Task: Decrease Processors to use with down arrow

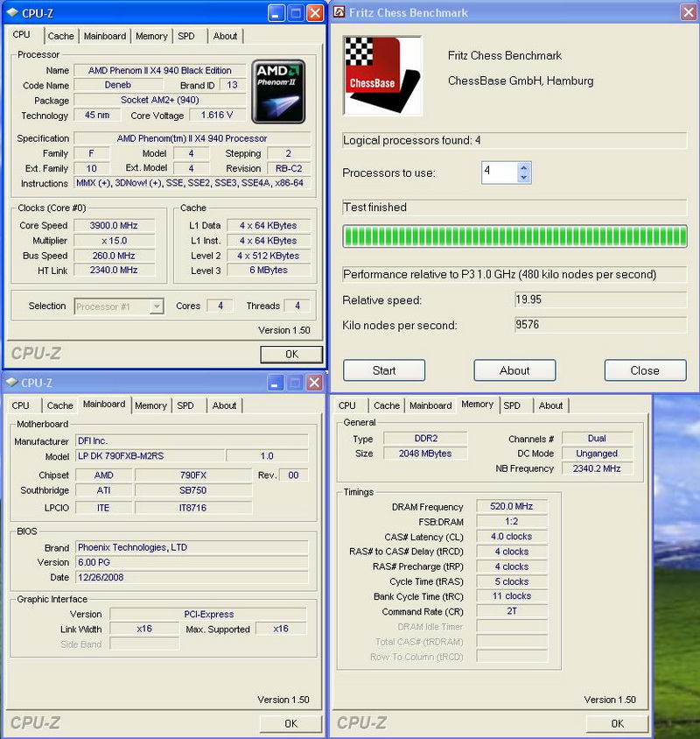Action: [x=524, y=178]
